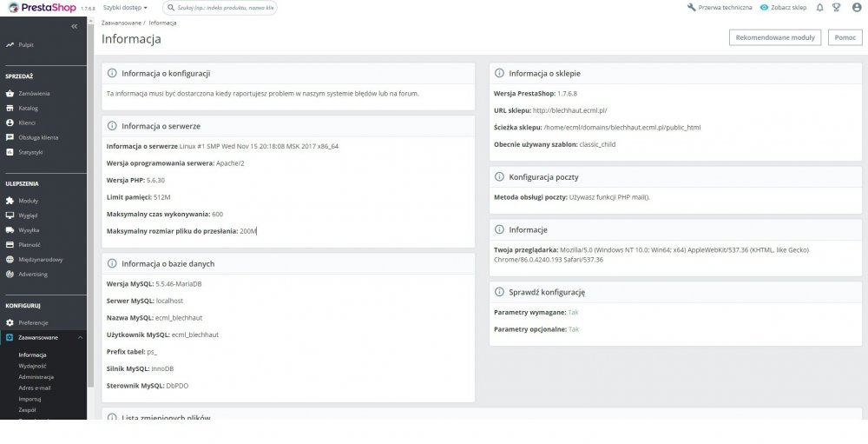Click the Moduły puzzle piece icon

click(x=10, y=201)
